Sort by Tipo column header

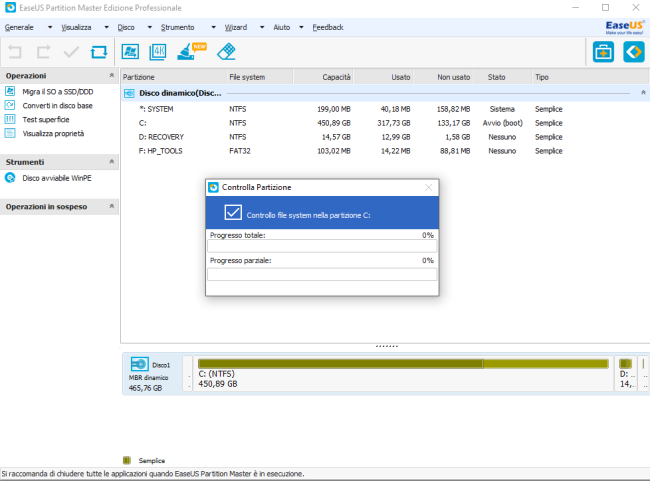point(590,77)
